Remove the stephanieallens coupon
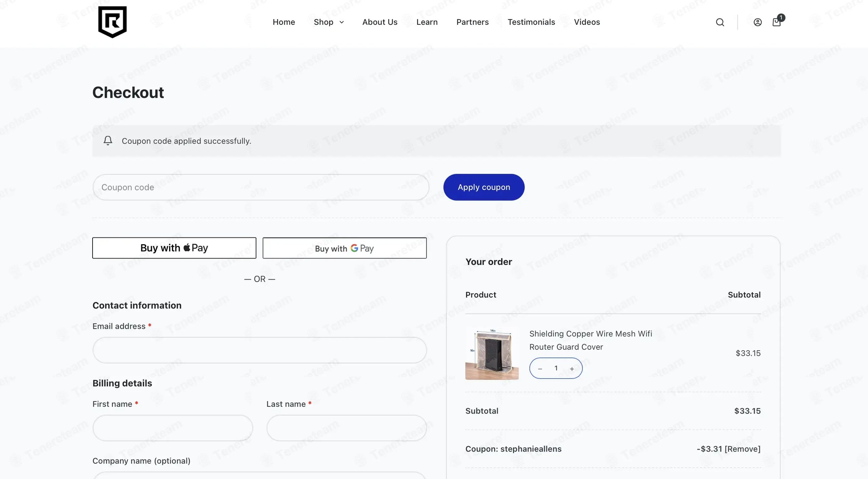The image size is (868, 479). (743, 449)
